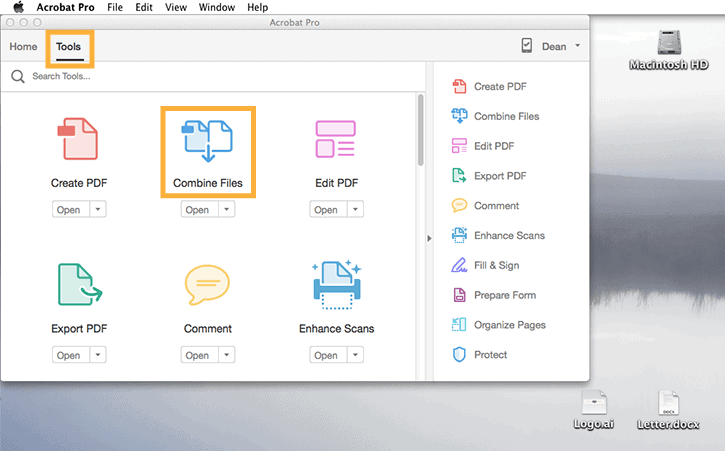
Task: Select the Logo.ai desktop file
Action: click(594, 410)
